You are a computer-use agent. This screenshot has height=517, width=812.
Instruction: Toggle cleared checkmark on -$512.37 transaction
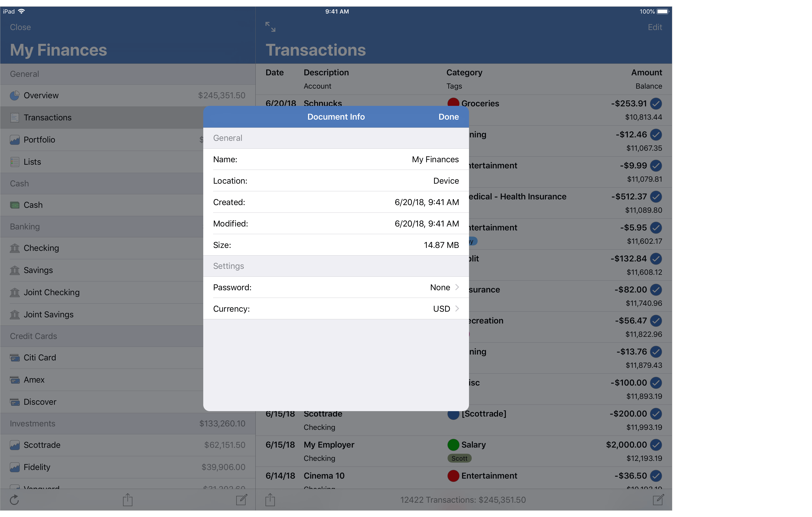pyautogui.click(x=656, y=197)
